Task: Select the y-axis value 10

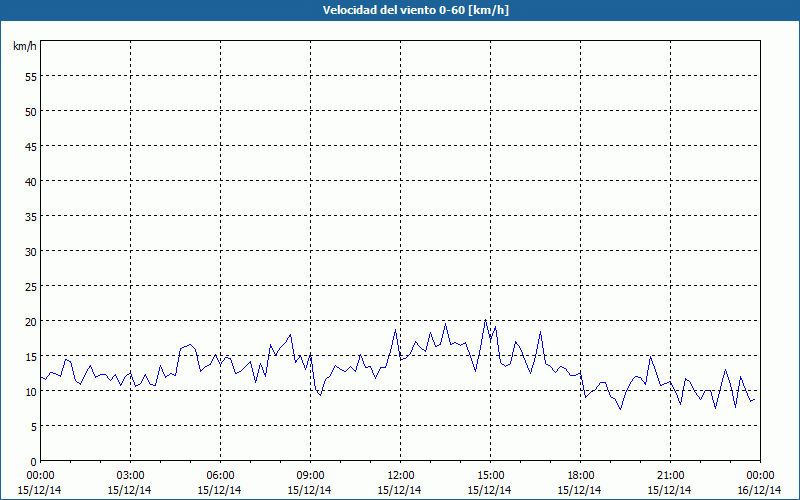Action: point(31,392)
